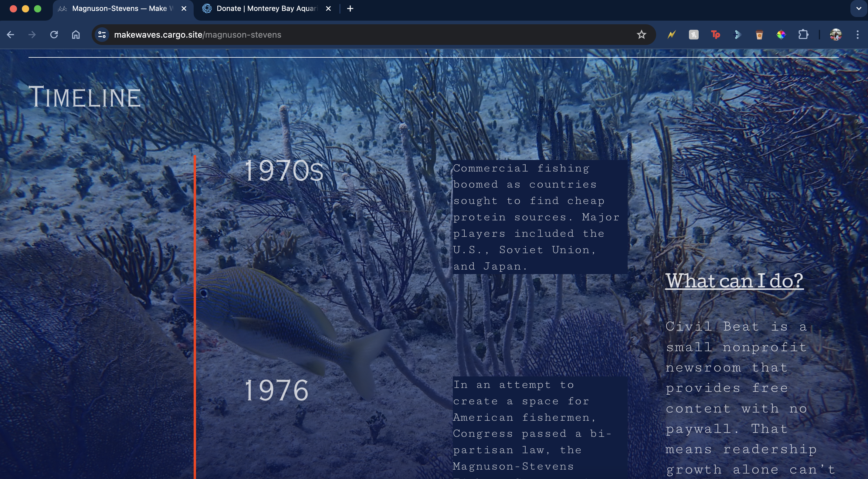Open the user profile avatar
The height and width of the screenshot is (479, 868).
(836, 35)
